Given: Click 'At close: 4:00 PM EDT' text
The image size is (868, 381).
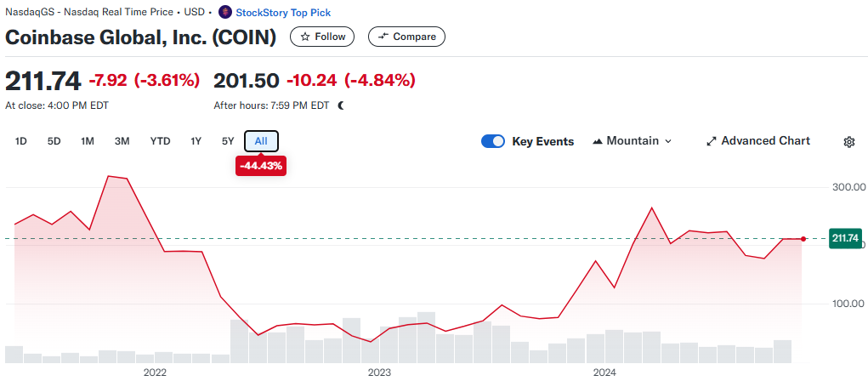Looking at the screenshot, I should (x=57, y=105).
